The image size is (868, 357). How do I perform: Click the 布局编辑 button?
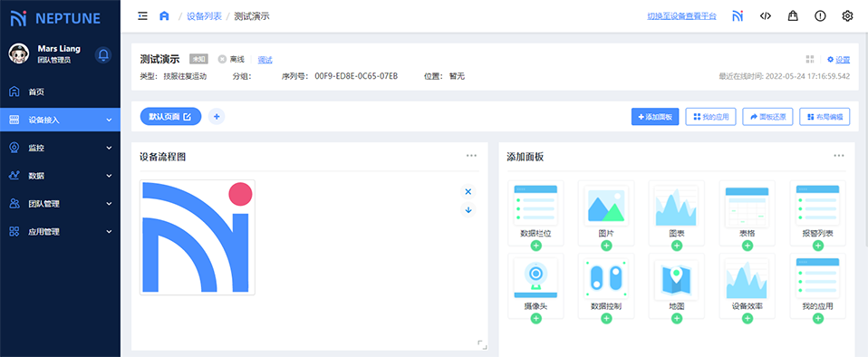(x=825, y=117)
